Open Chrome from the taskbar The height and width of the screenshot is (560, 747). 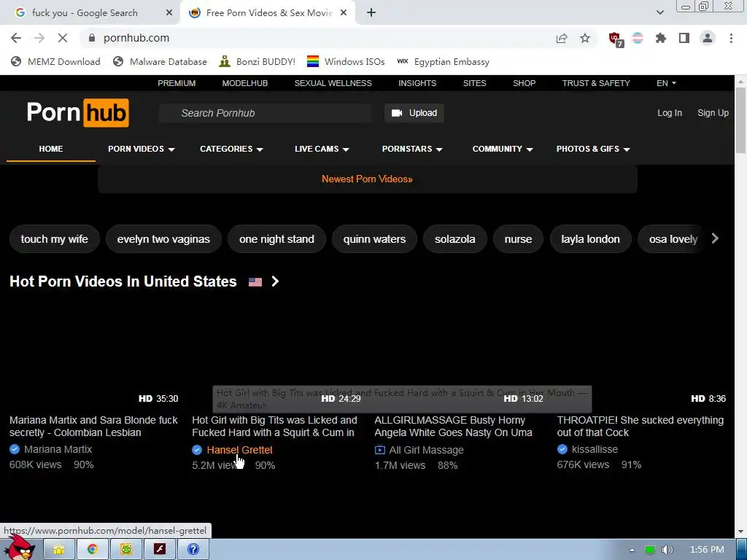(x=93, y=550)
